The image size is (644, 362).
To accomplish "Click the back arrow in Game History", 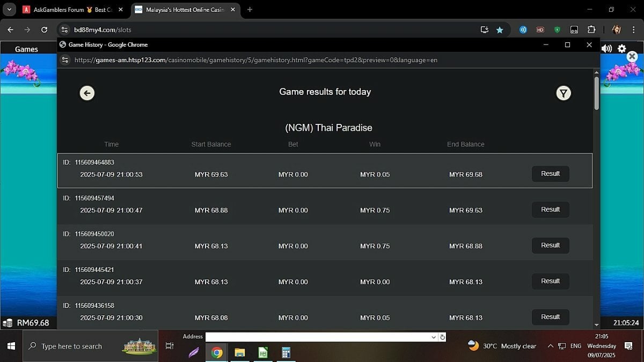I will pos(87,93).
